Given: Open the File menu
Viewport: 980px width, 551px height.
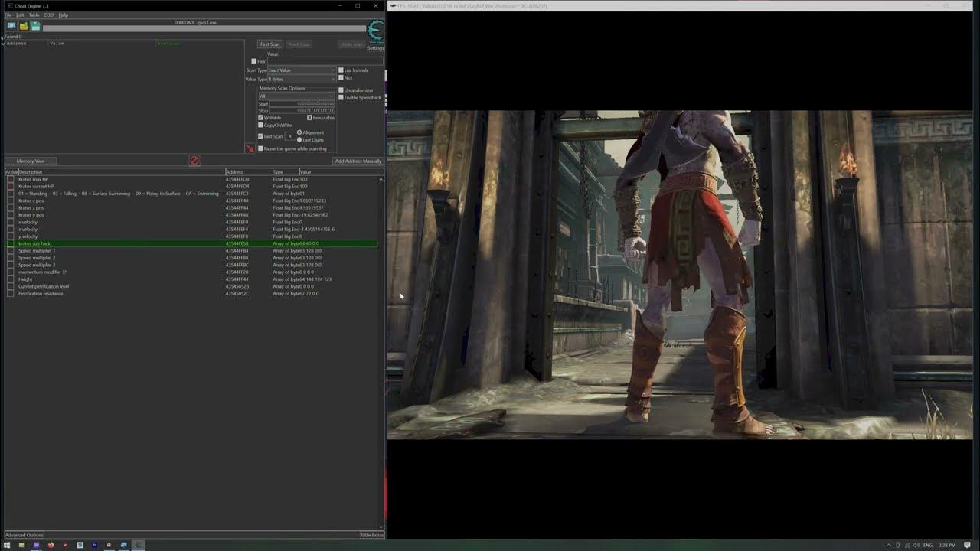Looking at the screenshot, I should click(8, 15).
